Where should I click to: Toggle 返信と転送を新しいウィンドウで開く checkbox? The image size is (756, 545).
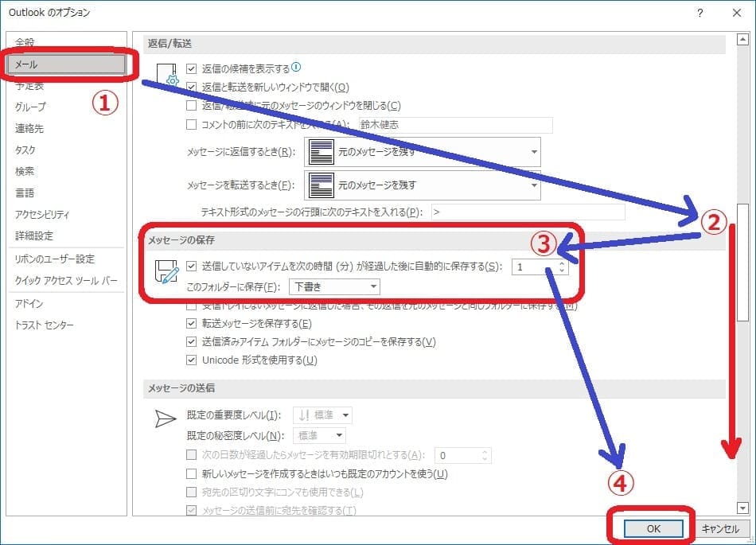pos(192,88)
